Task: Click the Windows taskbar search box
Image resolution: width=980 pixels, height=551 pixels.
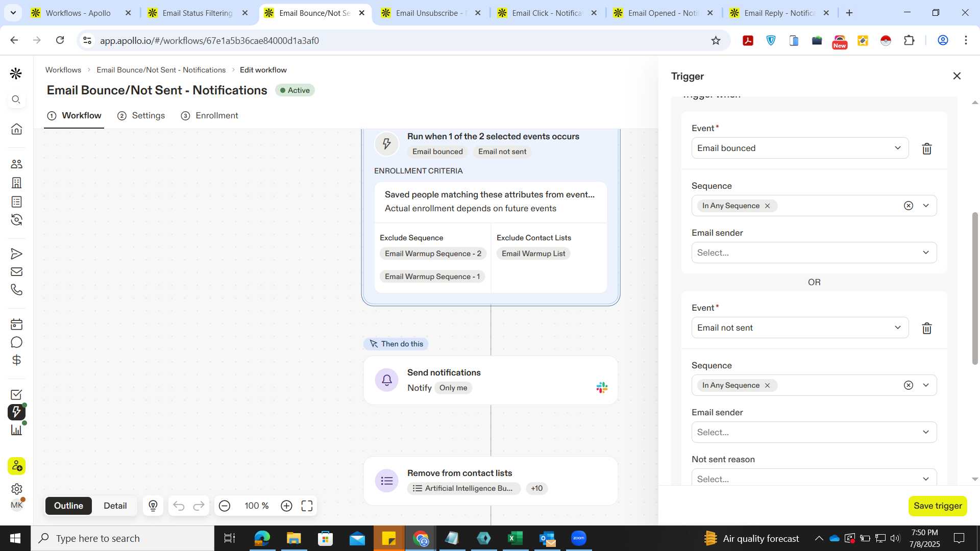Action: click(122, 538)
